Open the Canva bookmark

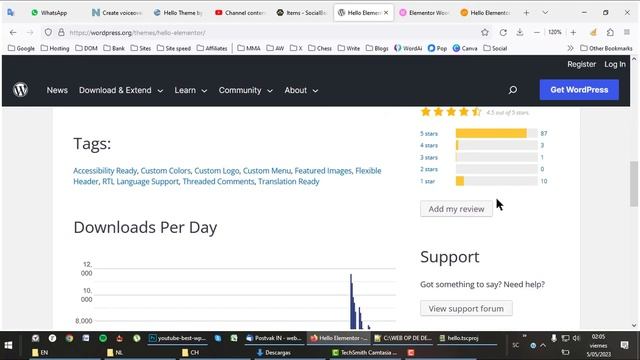(x=465, y=48)
